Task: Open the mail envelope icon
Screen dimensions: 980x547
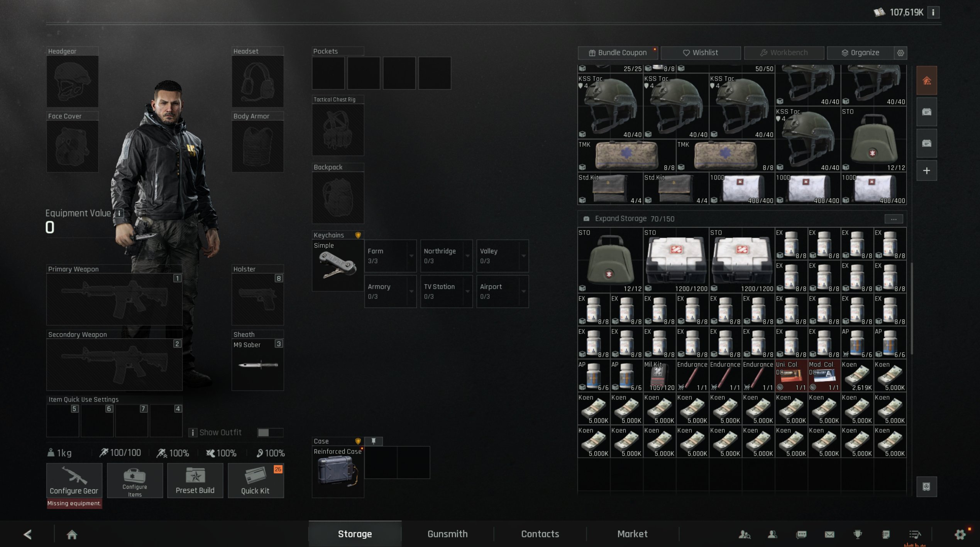Action: click(x=829, y=535)
